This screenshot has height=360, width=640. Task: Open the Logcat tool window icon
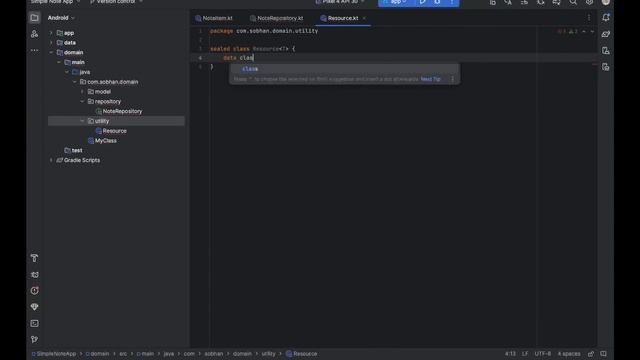(34, 274)
